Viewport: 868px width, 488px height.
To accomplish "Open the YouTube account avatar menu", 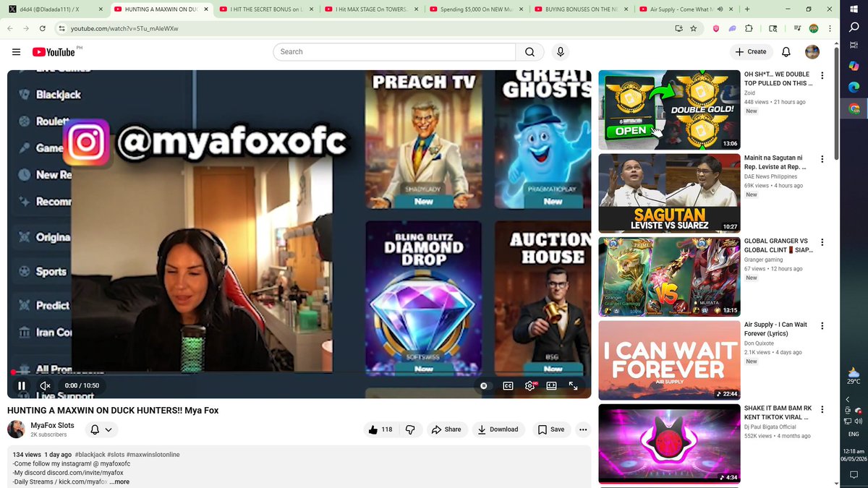I will (x=812, y=52).
